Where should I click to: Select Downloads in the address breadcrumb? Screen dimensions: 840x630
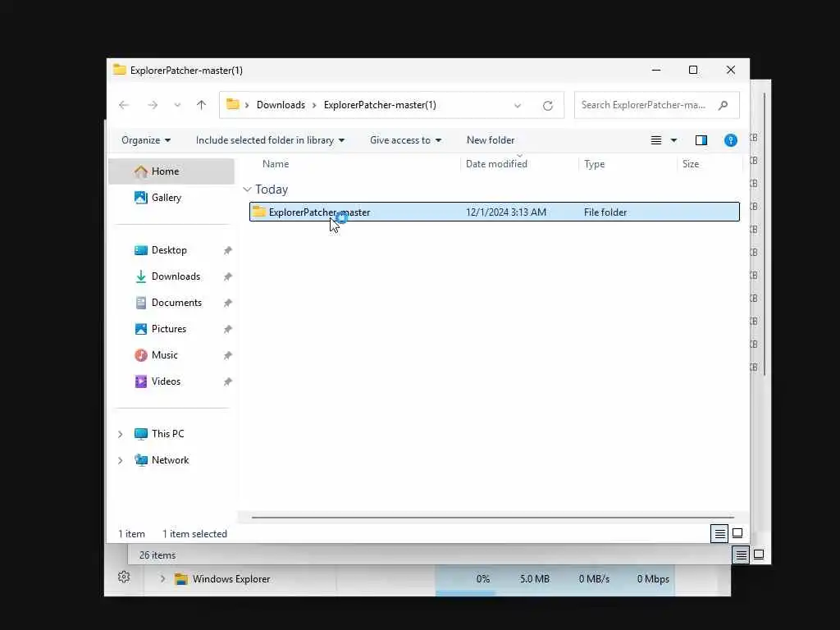pyautogui.click(x=281, y=105)
